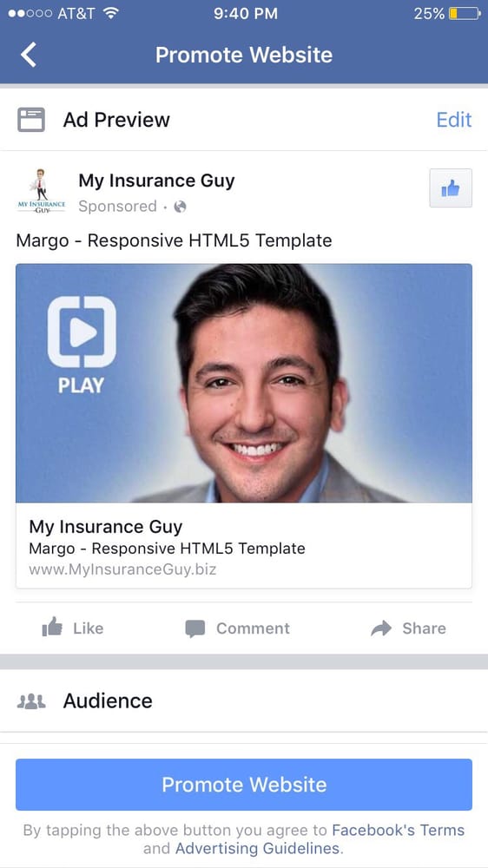Image resolution: width=488 pixels, height=868 pixels.
Task: Tap the PLAY video icon on the image
Action: [x=82, y=345]
